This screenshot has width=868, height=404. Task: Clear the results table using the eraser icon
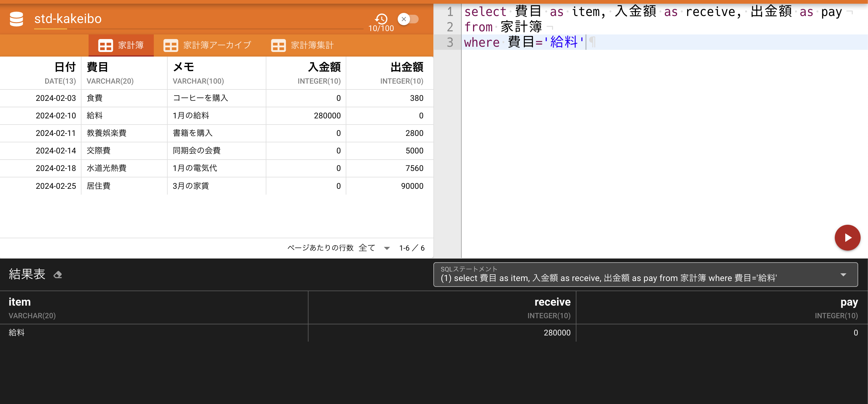point(57,275)
